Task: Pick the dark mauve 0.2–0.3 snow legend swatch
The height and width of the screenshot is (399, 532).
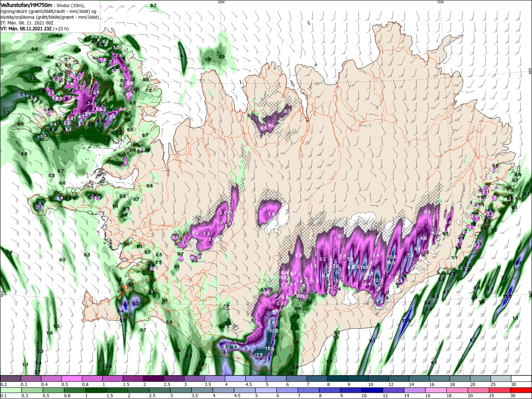Action: pos(10,379)
